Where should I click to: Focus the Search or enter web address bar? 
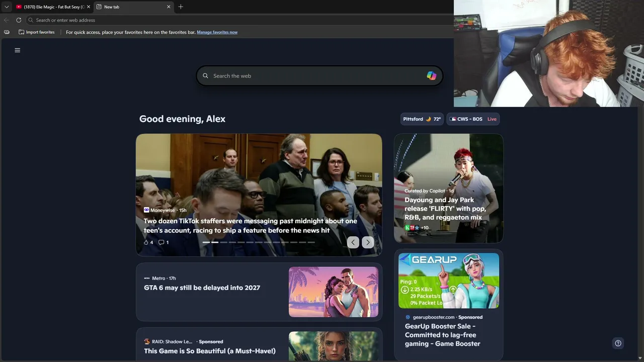[239, 20]
